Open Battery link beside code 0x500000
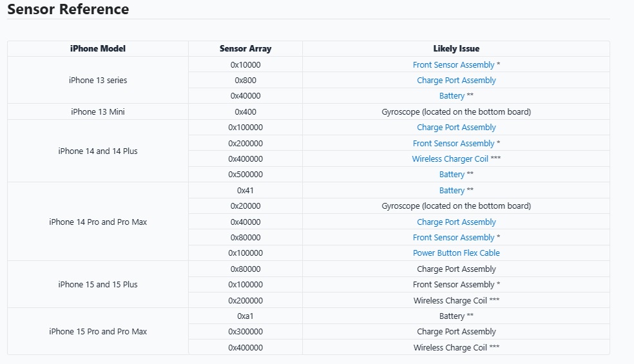 pos(452,175)
